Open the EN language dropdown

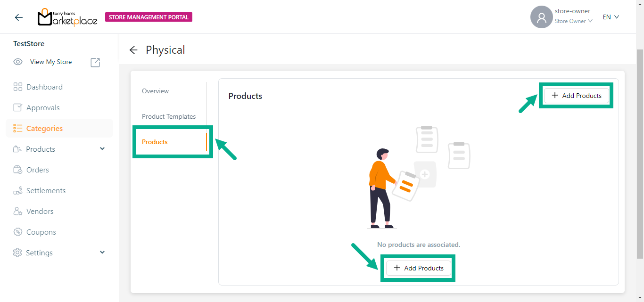coord(611,17)
